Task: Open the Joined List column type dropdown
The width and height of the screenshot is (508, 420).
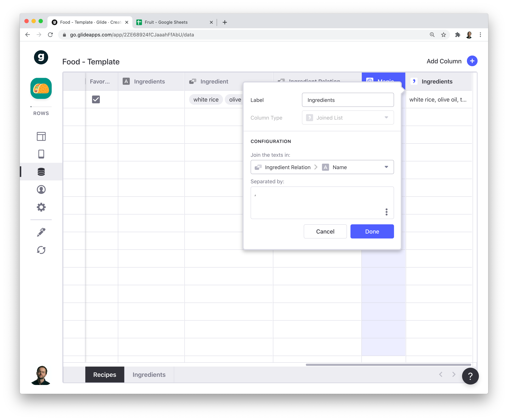Action: tap(348, 117)
